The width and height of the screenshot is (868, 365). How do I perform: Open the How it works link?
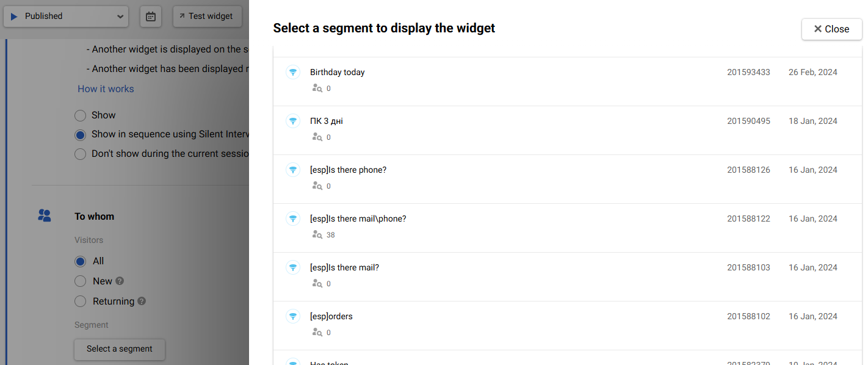coord(106,89)
